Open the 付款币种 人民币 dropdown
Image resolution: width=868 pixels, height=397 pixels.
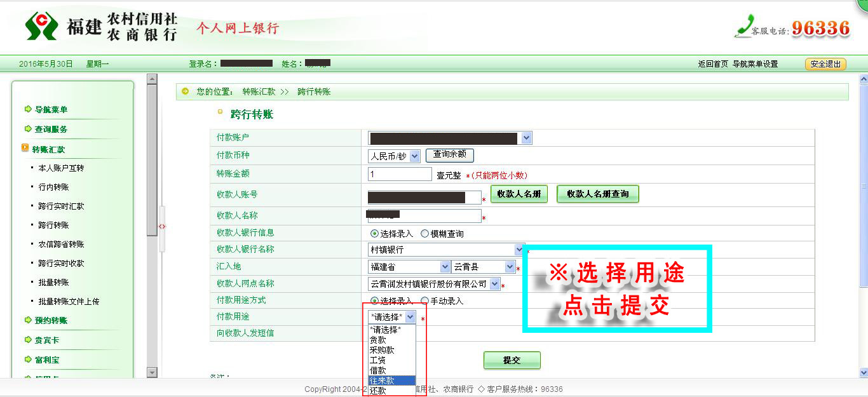tap(414, 156)
